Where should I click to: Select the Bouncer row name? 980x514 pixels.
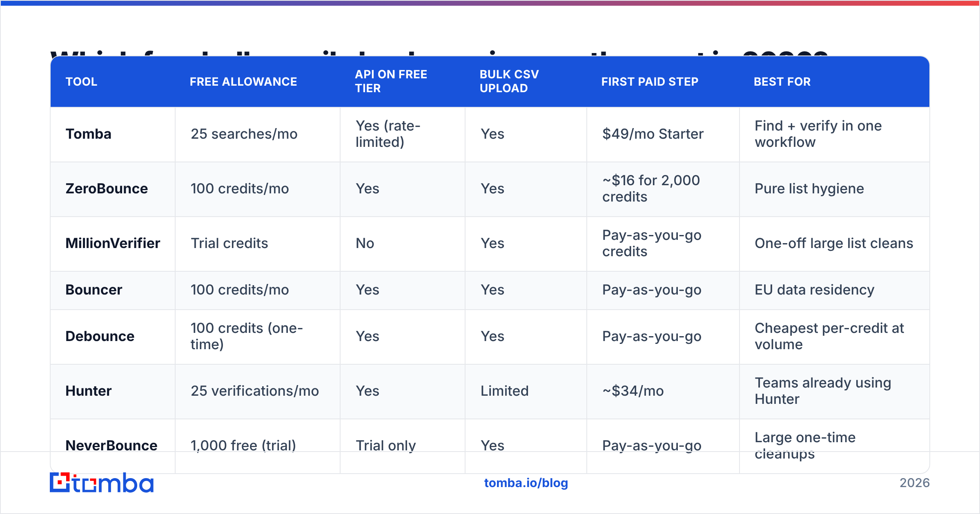click(94, 290)
